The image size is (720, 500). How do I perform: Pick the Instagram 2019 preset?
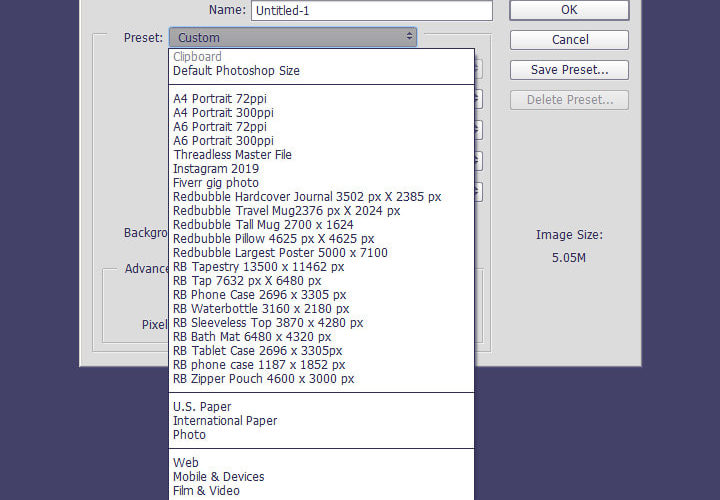coord(321,169)
